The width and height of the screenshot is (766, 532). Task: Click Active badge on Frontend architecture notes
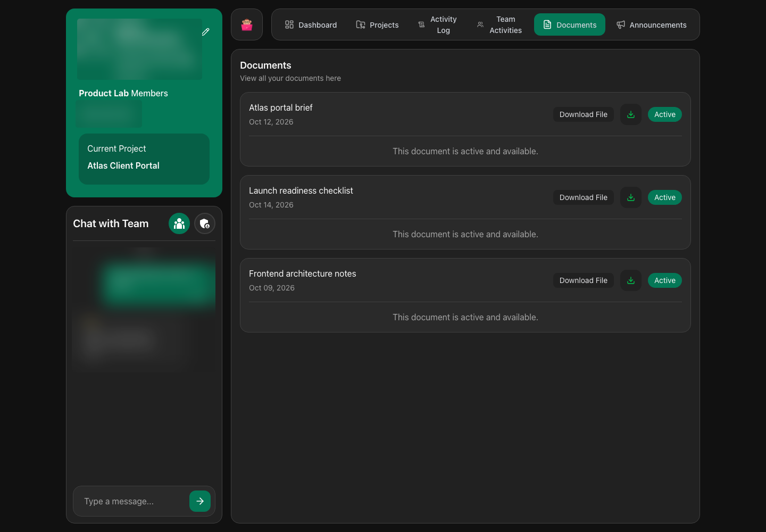click(x=665, y=280)
